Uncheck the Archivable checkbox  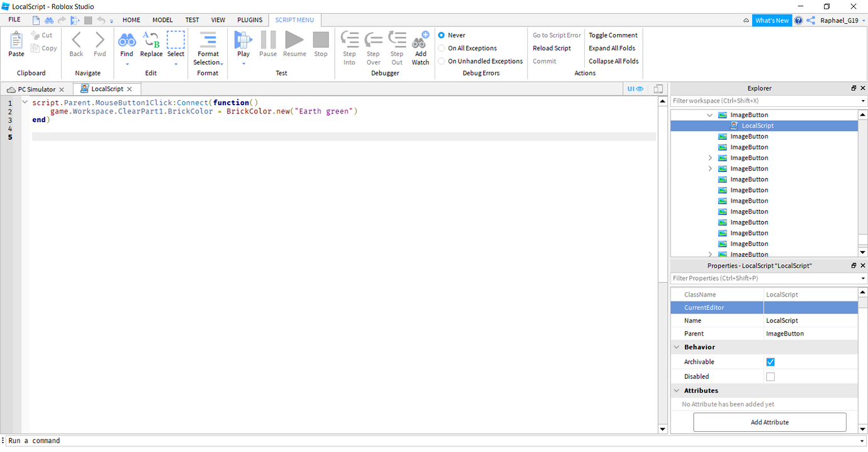(x=771, y=362)
